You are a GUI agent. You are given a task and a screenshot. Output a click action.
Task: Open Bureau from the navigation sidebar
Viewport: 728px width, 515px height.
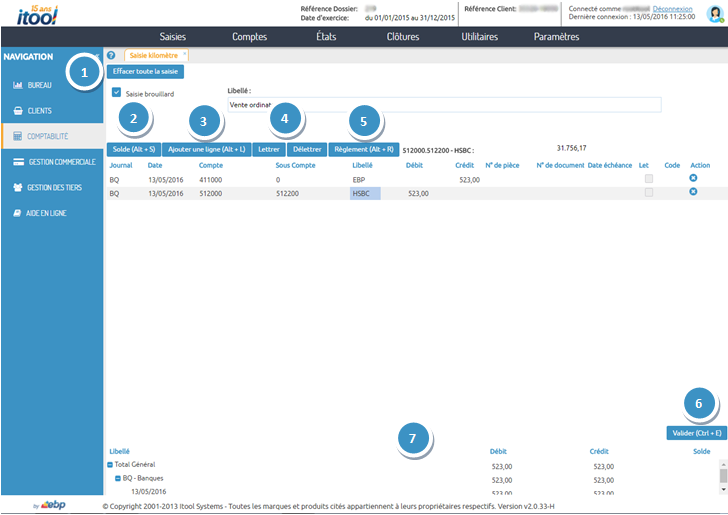[40, 85]
